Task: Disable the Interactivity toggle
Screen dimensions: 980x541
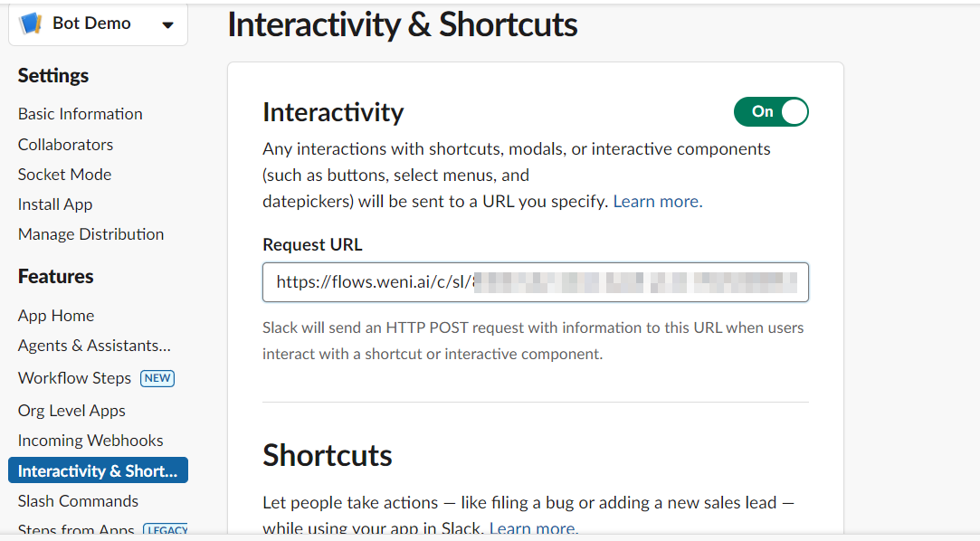Action: (771, 111)
